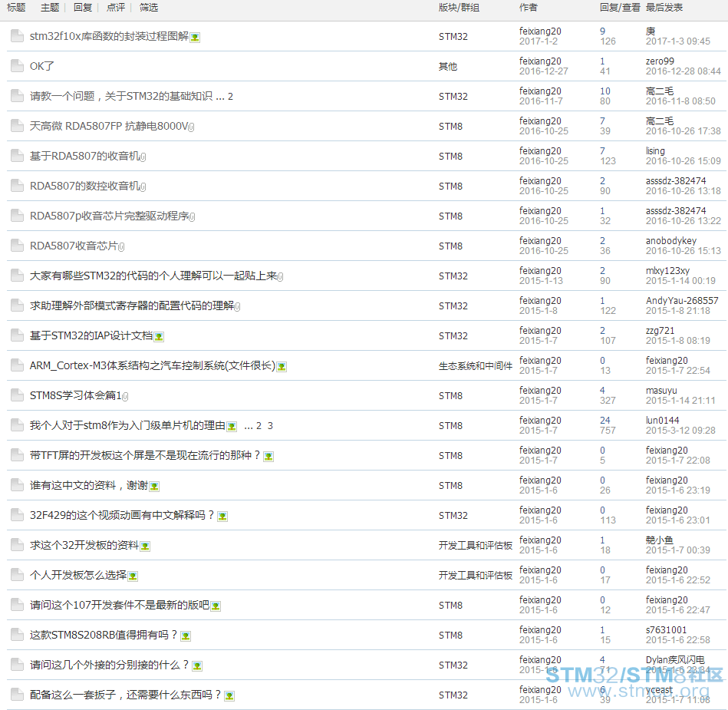Image resolution: width=728 pixels, height=710 pixels.
Task: Click the thread icon beside '请教一个问题，关于STM32的基础知识'
Action: 17,96
